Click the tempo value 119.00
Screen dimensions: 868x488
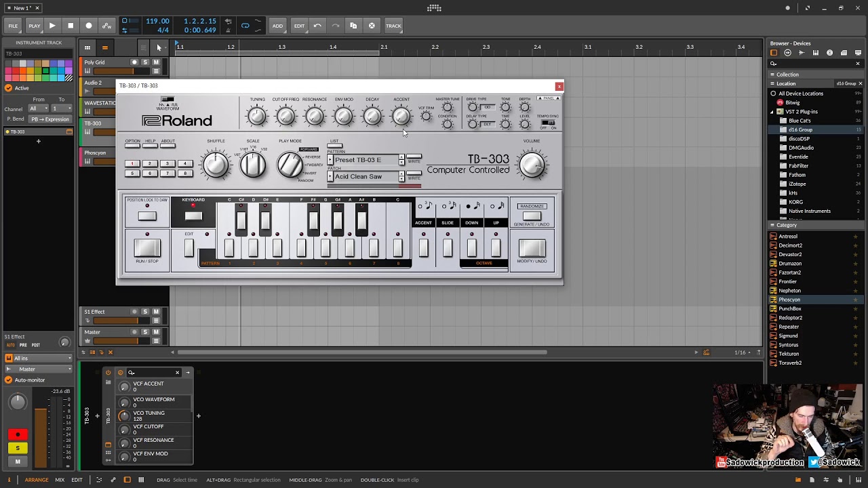click(157, 21)
